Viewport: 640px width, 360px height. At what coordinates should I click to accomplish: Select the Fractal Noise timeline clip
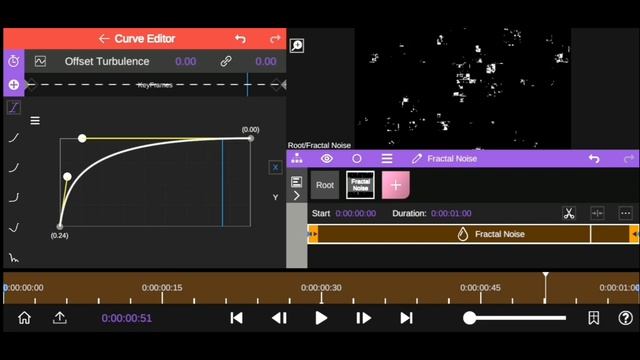pyautogui.click(x=473, y=234)
